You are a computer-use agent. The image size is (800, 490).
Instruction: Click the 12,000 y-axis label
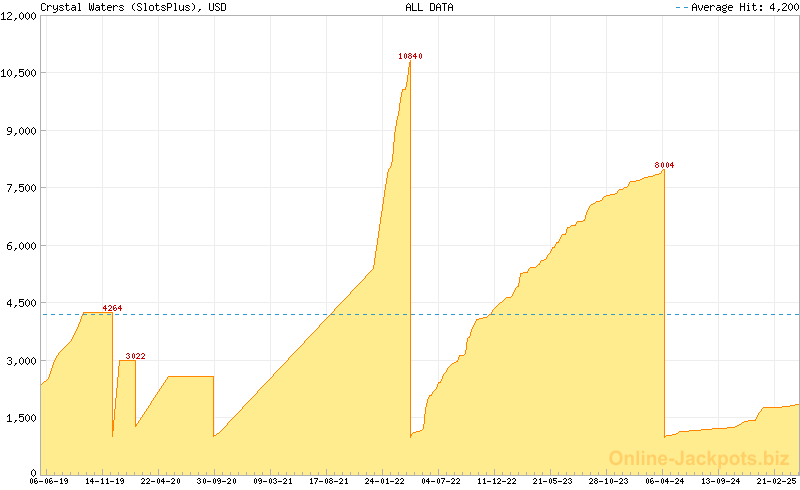[x=19, y=16]
